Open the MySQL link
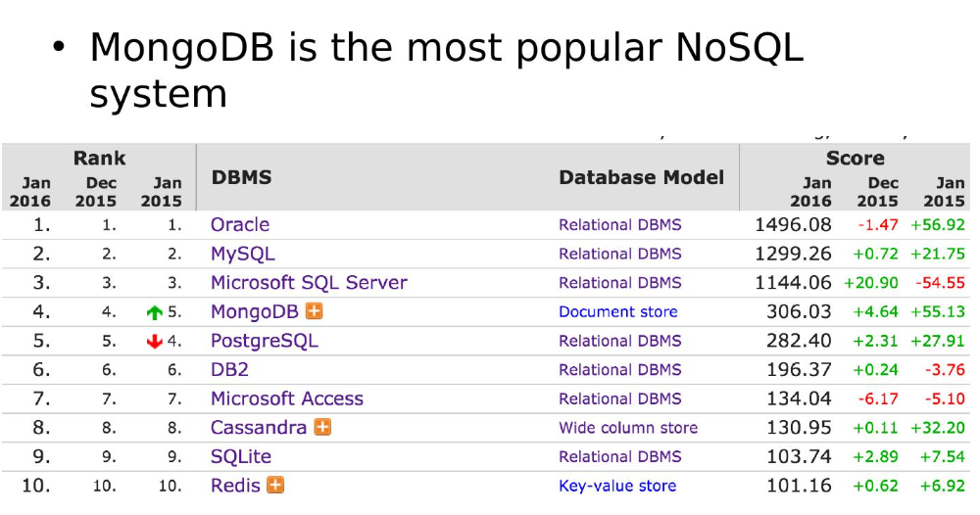Image resolution: width=980 pixels, height=515 pixels. 243,254
